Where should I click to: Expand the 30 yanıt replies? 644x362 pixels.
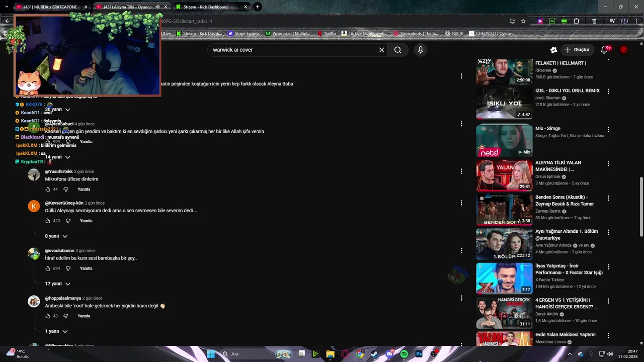point(57,110)
